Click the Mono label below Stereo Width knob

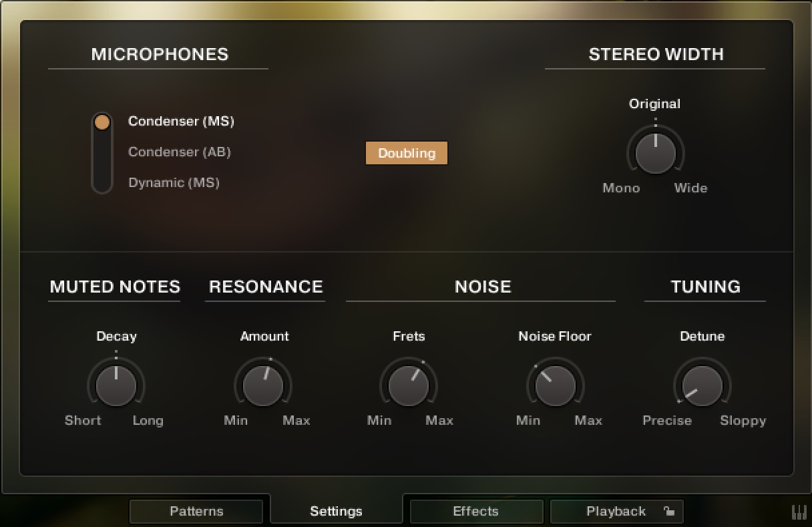tap(620, 188)
